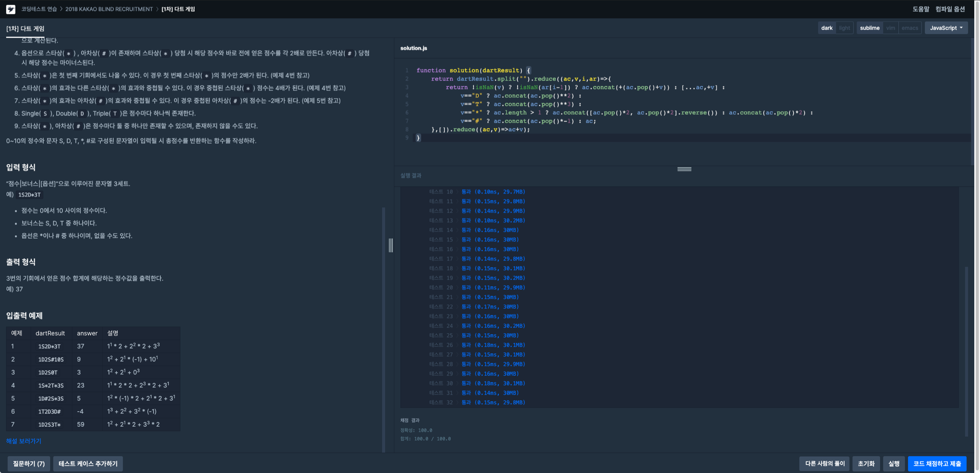Click the Programmers logo icon
This screenshot has width=980, height=473.
[x=11, y=9]
